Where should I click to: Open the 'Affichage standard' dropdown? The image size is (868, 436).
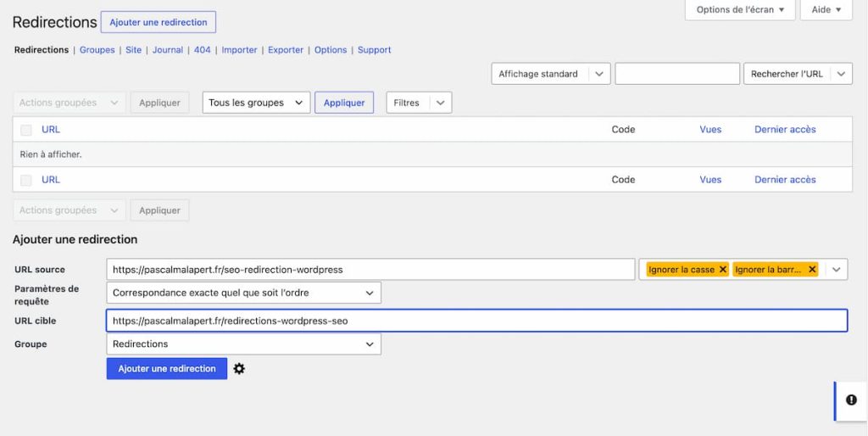point(551,74)
